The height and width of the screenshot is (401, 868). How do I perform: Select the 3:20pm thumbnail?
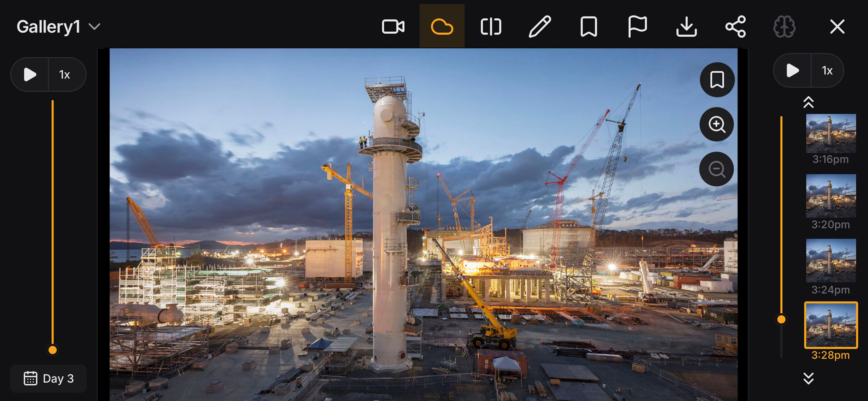click(x=831, y=196)
